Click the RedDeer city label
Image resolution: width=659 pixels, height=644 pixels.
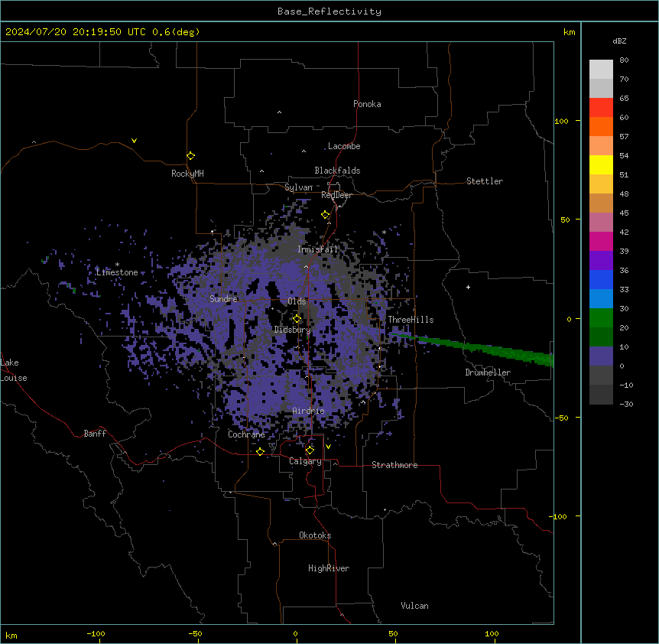[336, 195]
